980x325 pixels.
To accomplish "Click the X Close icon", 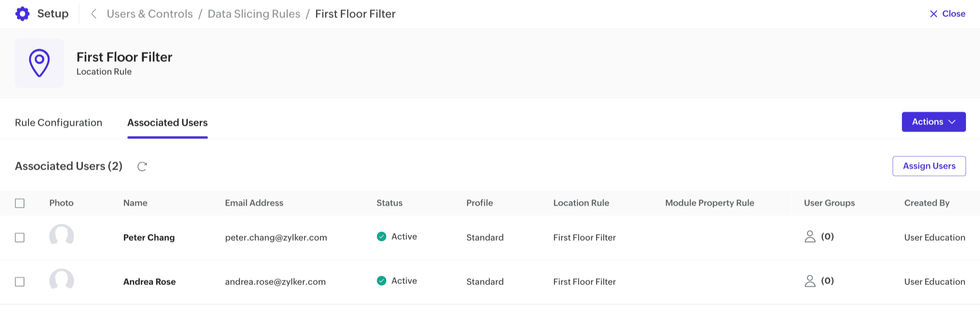I will 933,14.
